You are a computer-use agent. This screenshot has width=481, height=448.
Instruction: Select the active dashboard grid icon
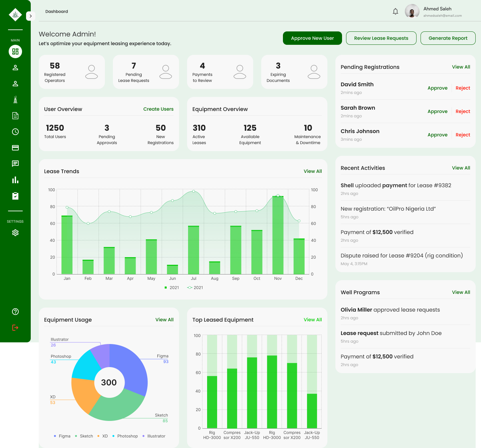pyautogui.click(x=15, y=51)
